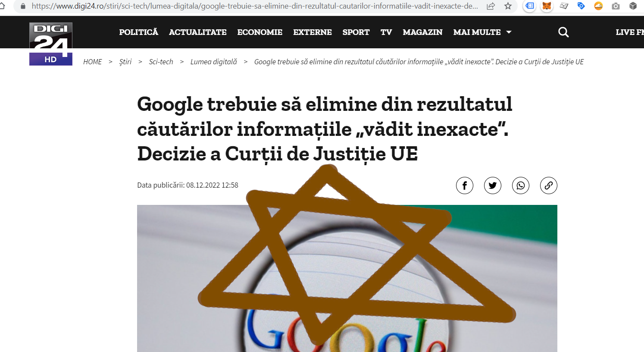644x352 pixels.
Task: Click the Sci-tech breadcrumb link
Action: [x=161, y=62]
